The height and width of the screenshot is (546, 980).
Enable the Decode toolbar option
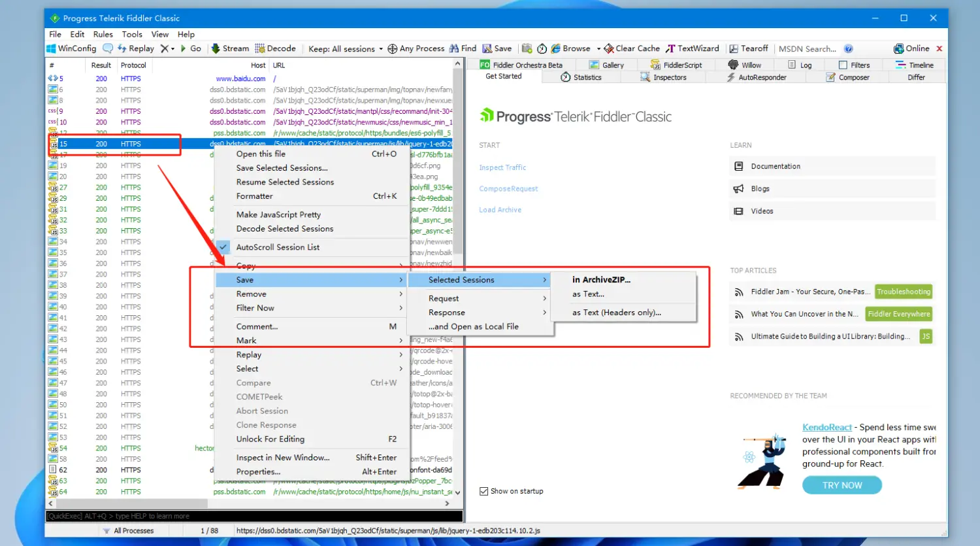tap(275, 48)
